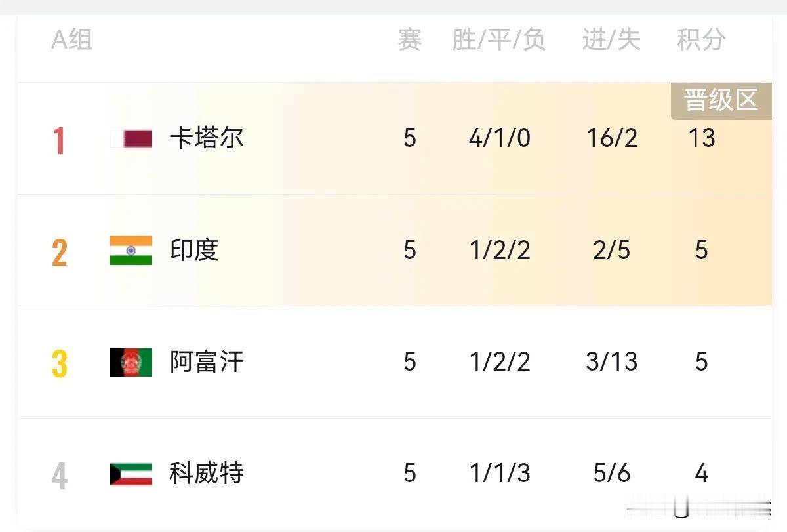Image resolution: width=787 pixels, height=532 pixels.
Task: Click the 胜/平/负 column header
Action: [x=499, y=40]
